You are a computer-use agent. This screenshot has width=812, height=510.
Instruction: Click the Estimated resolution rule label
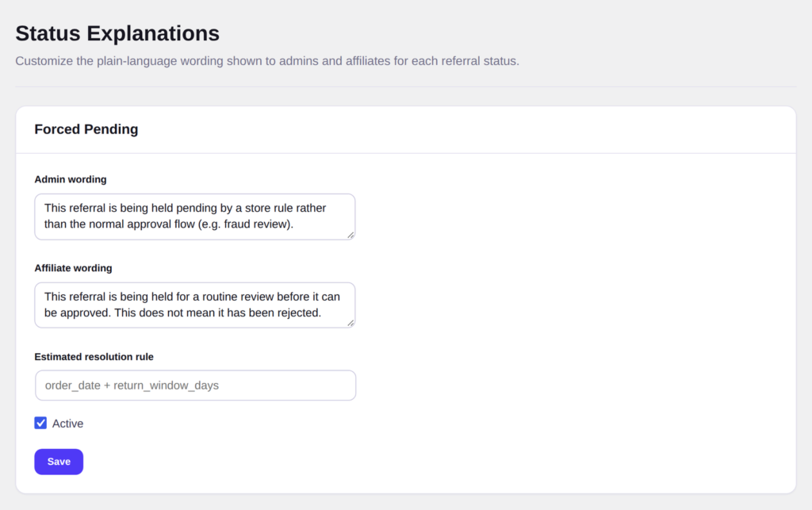pos(94,357)
